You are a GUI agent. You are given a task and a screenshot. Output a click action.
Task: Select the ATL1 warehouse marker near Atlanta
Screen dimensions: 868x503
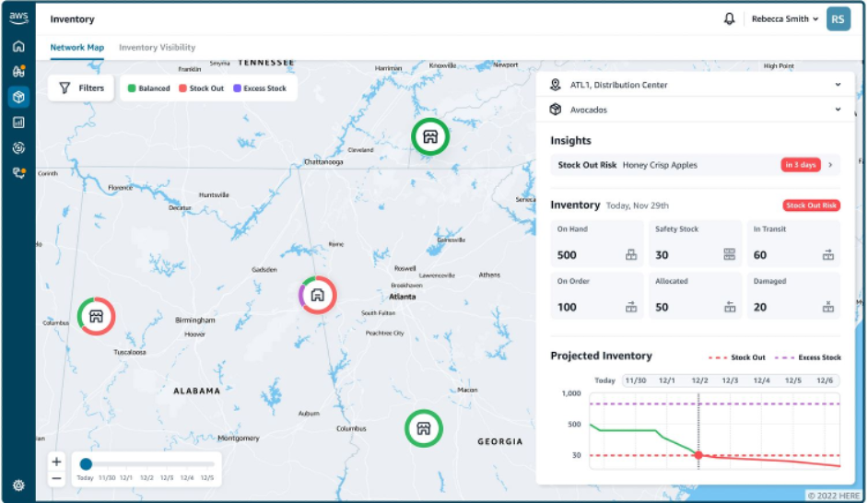point(317,295)
